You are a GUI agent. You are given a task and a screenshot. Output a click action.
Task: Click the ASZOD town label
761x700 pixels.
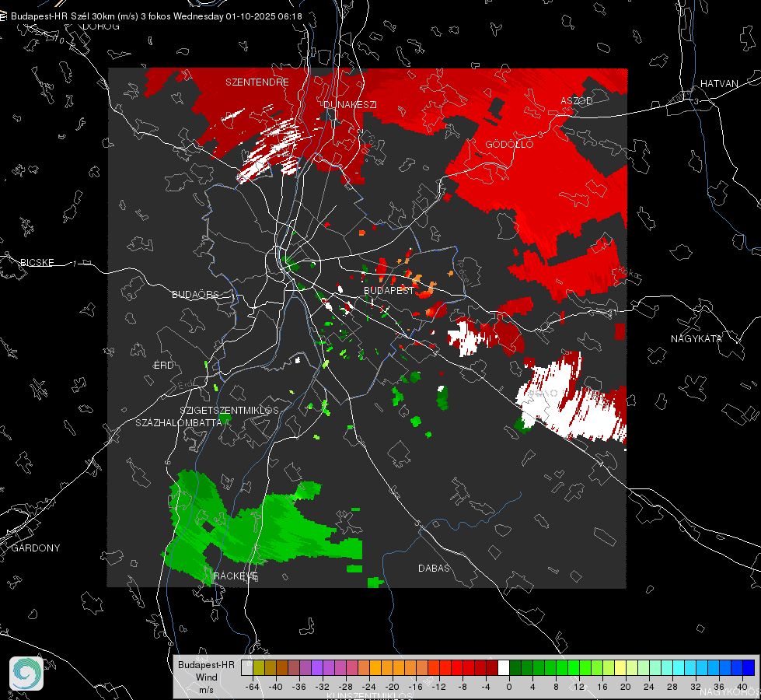(x=577, y=100)
